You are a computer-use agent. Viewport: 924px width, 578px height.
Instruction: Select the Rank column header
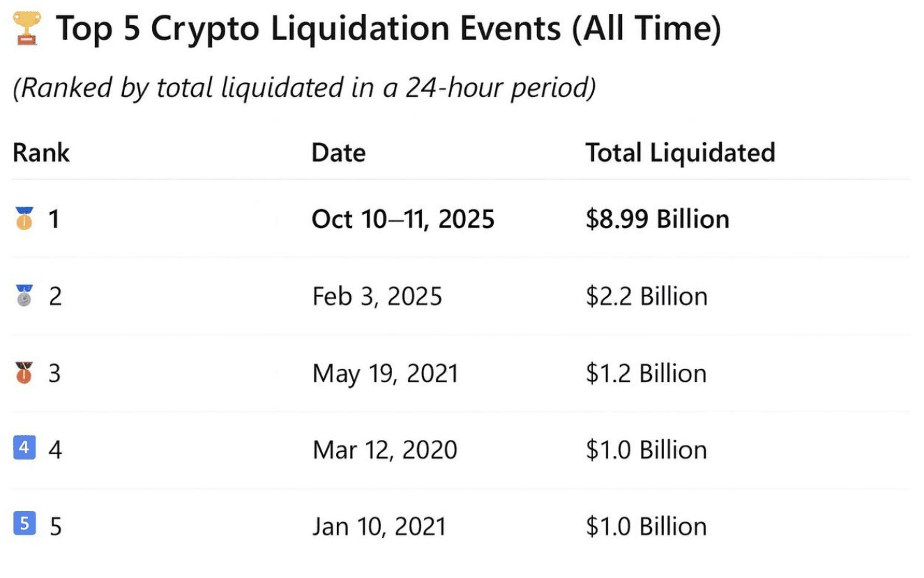click(x=41, y=153)
